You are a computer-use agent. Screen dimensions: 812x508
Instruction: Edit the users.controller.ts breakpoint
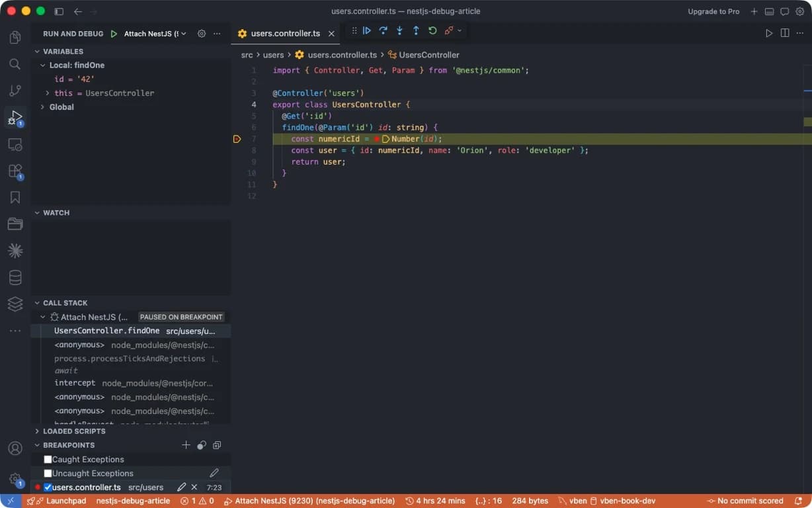tap(181, 487)
